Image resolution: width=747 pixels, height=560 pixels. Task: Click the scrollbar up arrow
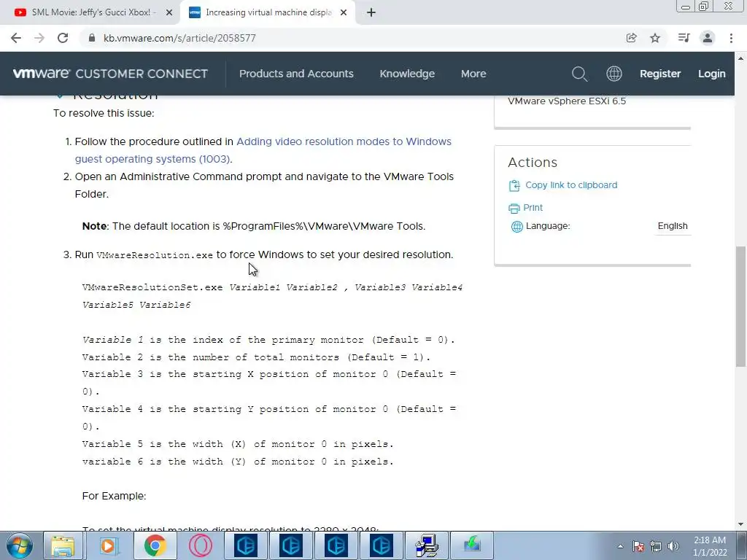click(740, 58)
